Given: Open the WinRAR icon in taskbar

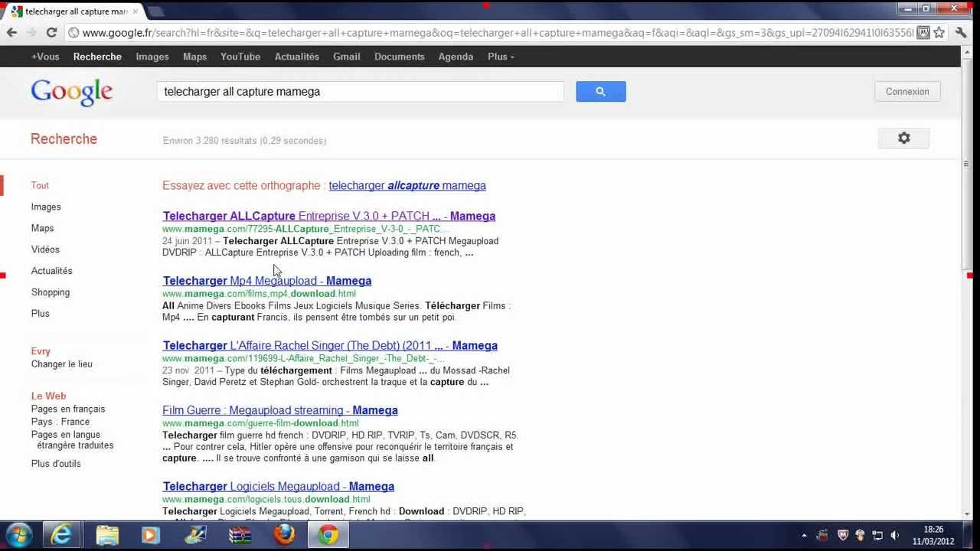Looking at the screenshot, I should (240, 535).
